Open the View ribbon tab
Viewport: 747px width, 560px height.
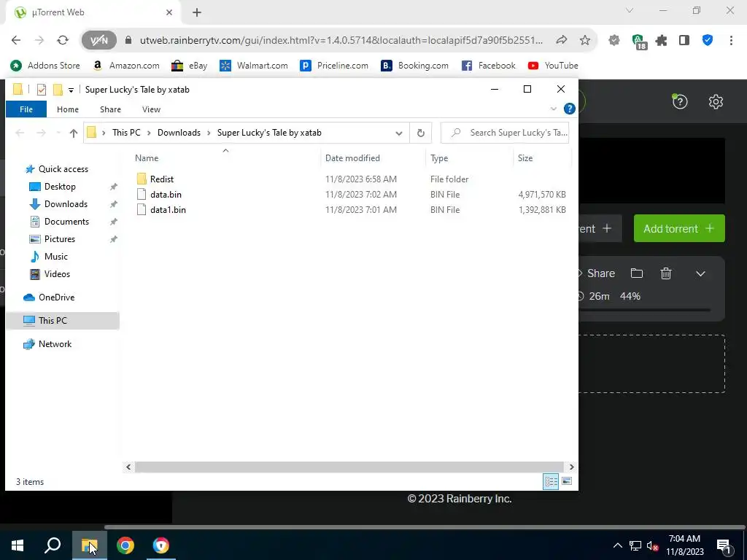tap(151, 109)
